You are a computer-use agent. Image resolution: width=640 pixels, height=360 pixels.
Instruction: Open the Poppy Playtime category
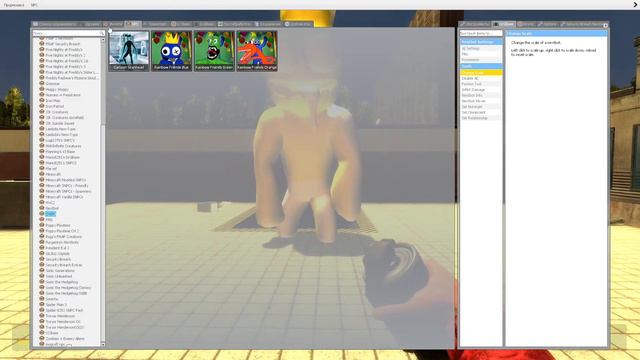click(x=58, y=225)
